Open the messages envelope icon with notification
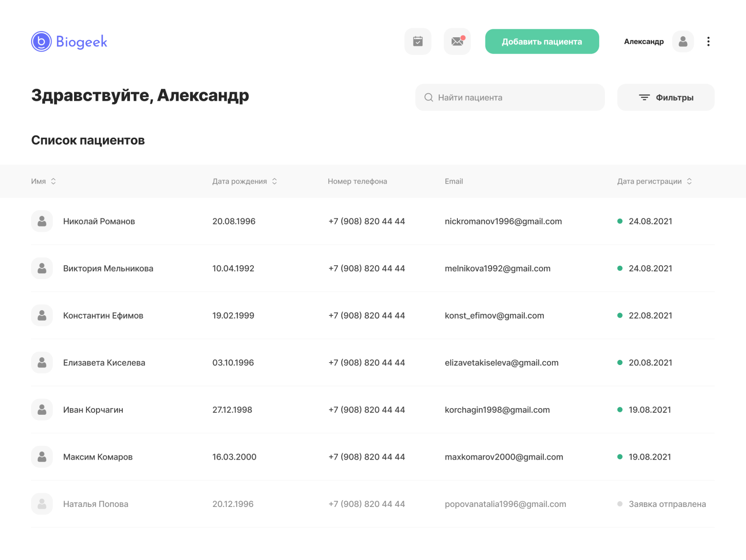 (456, 41)
